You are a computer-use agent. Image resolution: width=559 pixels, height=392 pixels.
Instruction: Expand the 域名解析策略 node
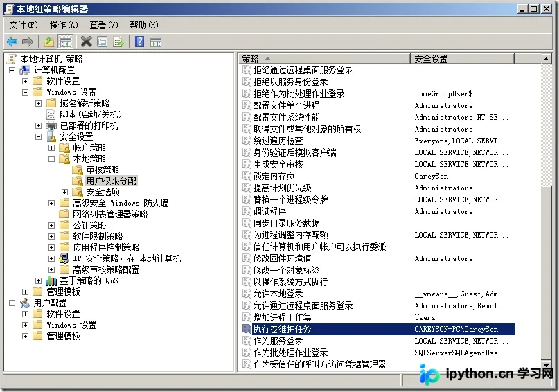point(39,103)
